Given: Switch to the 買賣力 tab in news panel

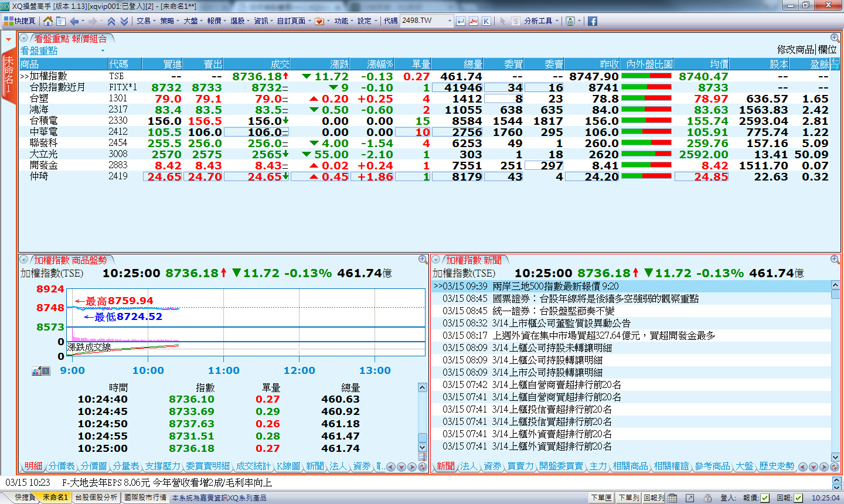Looking at the screenshot, I should [520, 466].
